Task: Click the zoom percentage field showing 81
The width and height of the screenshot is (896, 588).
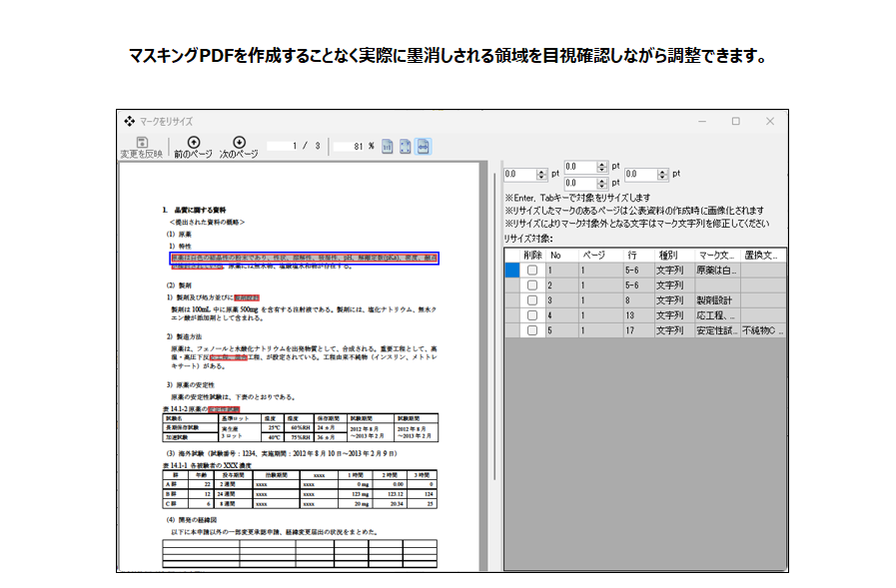Action: 350,146
